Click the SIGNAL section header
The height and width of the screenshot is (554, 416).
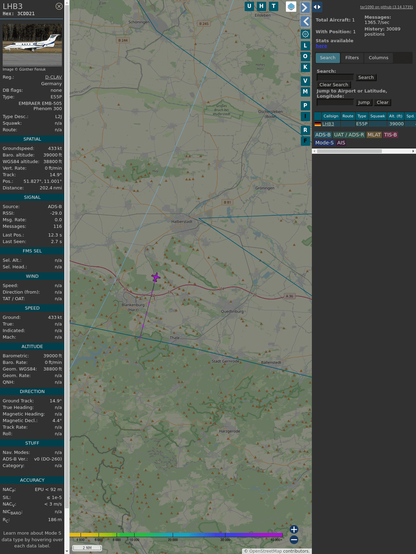pos(32,197)
